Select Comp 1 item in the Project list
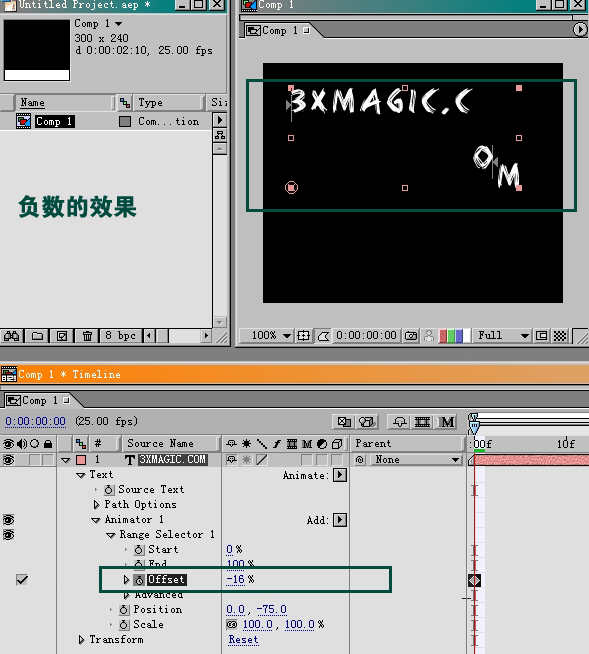The height and width of the screenshot is (654, 589). pyautogui.click(x=55, y=121)
